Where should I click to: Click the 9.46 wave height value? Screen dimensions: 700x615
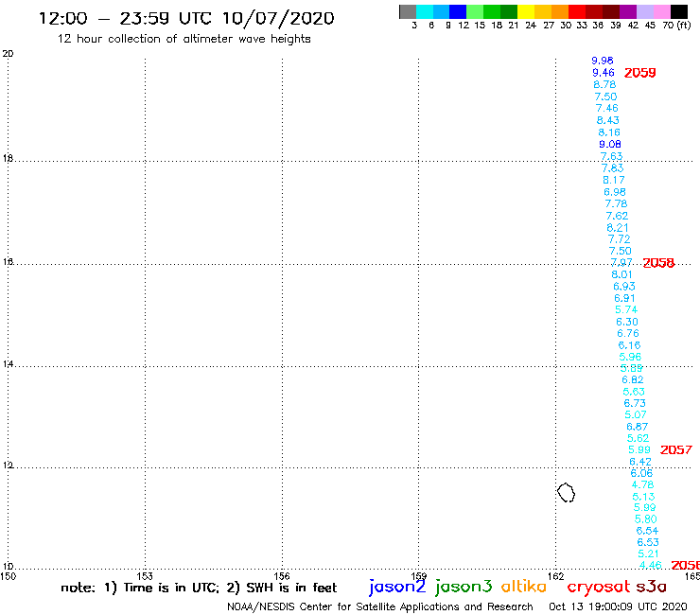[604, 72]
